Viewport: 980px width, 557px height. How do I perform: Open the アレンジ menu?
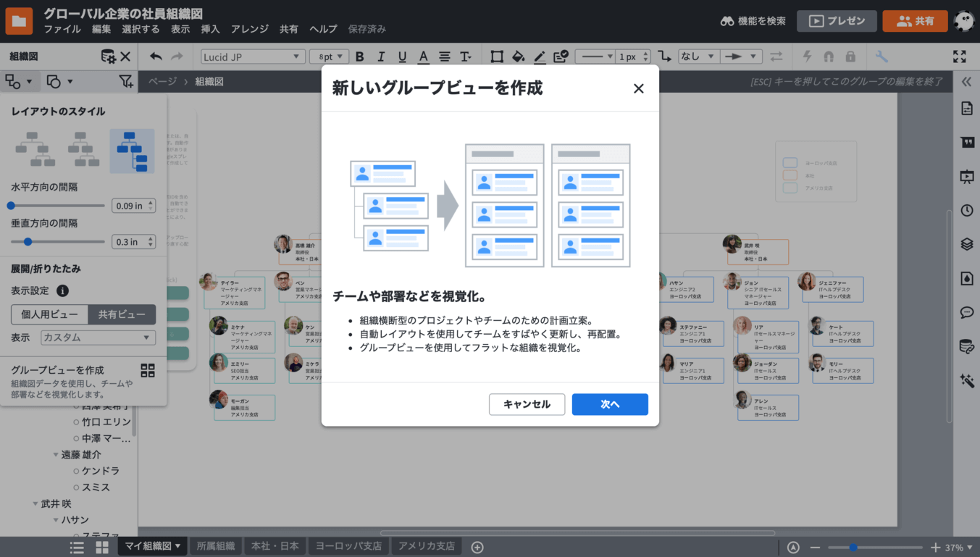point(249,29)
